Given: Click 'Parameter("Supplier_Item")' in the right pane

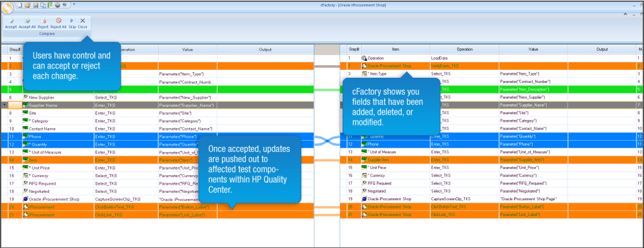Looking at the screenshot, I should [523, 159].
